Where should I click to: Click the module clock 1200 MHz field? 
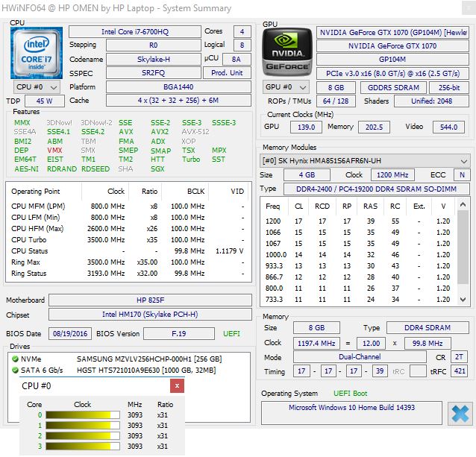[392, 175]
